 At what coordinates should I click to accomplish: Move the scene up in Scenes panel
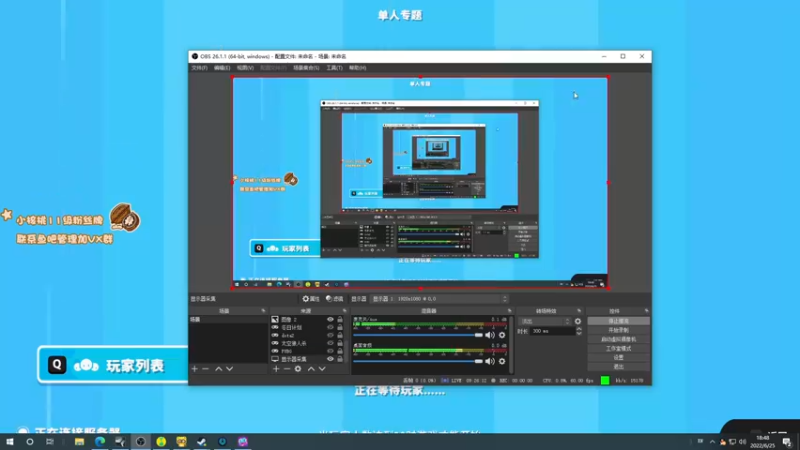click(218, 368)
